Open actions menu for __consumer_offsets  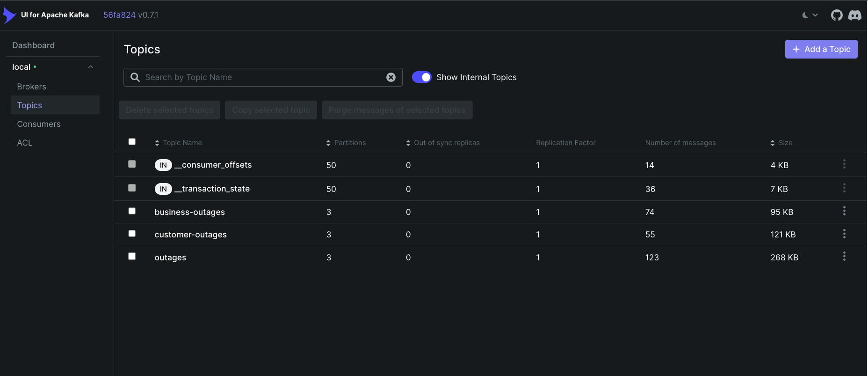click(x=844, y=164)
